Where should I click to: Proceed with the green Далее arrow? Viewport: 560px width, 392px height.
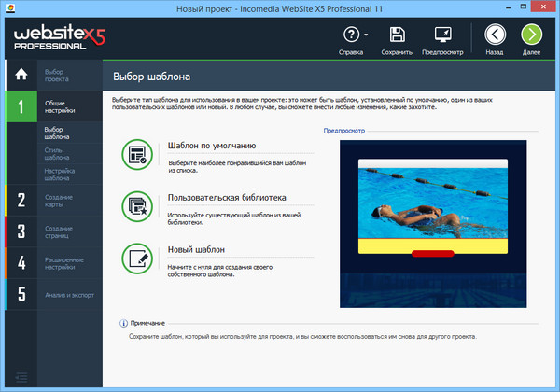[x=532, y=35]
